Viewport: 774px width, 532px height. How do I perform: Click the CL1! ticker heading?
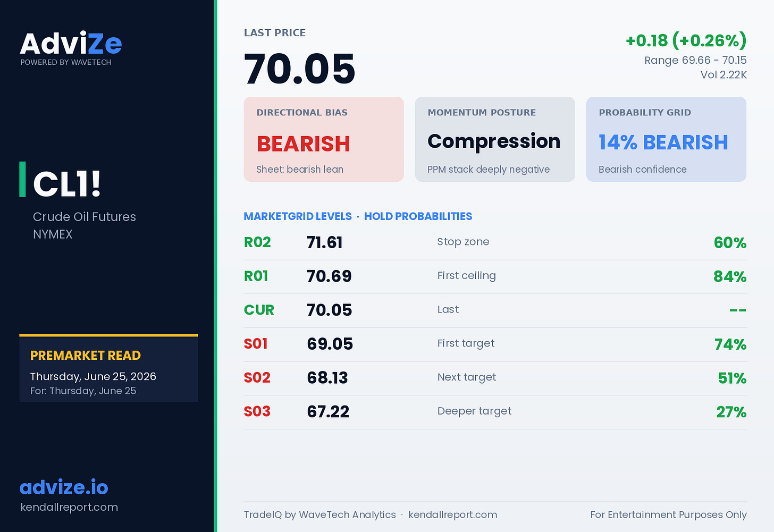point(67,184)
